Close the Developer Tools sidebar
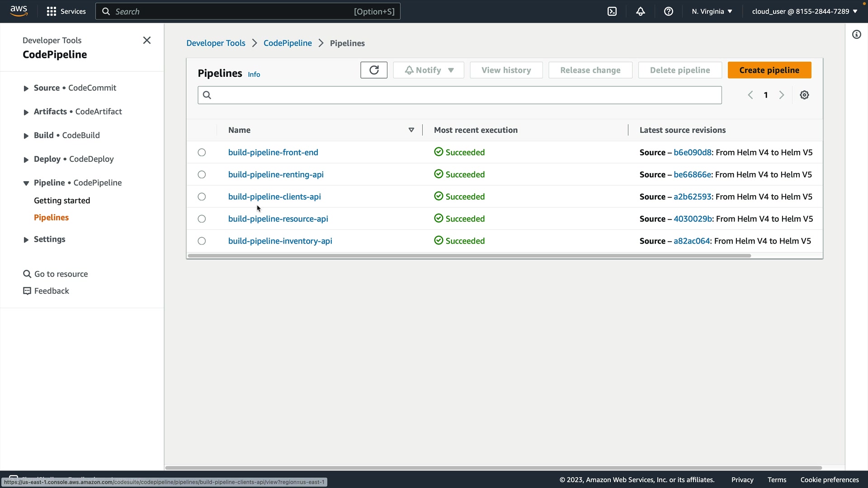This screenshot has width=868, height=488. 147,40
